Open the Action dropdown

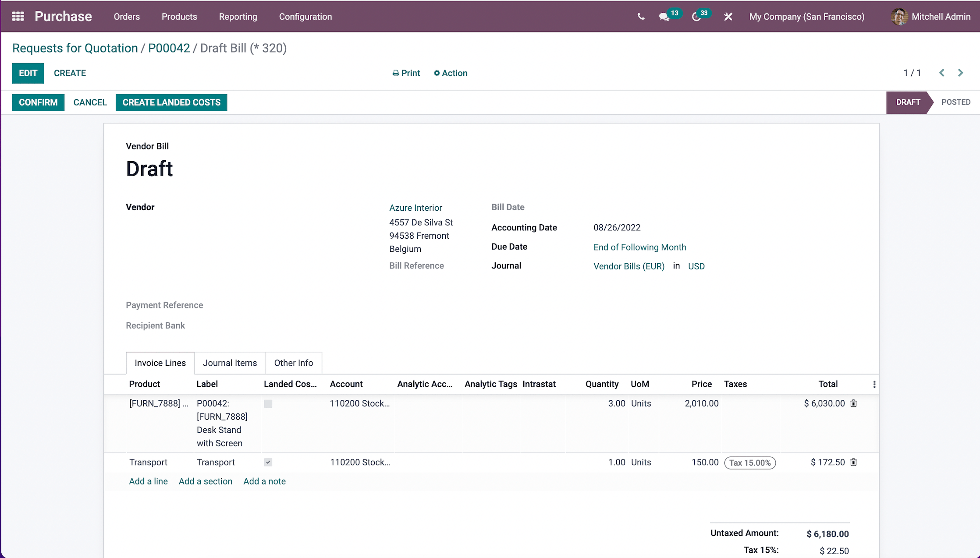(450, 73)
